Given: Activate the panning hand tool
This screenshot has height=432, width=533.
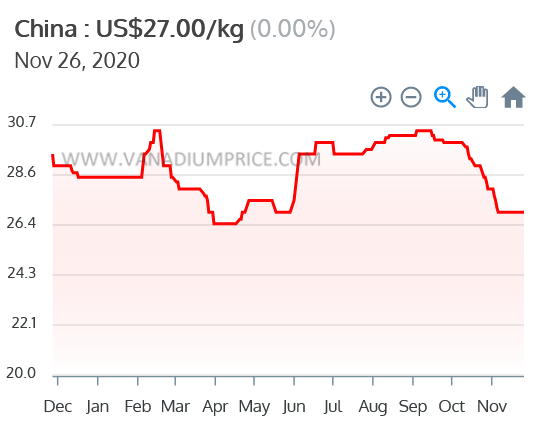Looking at the screenshot, I should point(478,97).
